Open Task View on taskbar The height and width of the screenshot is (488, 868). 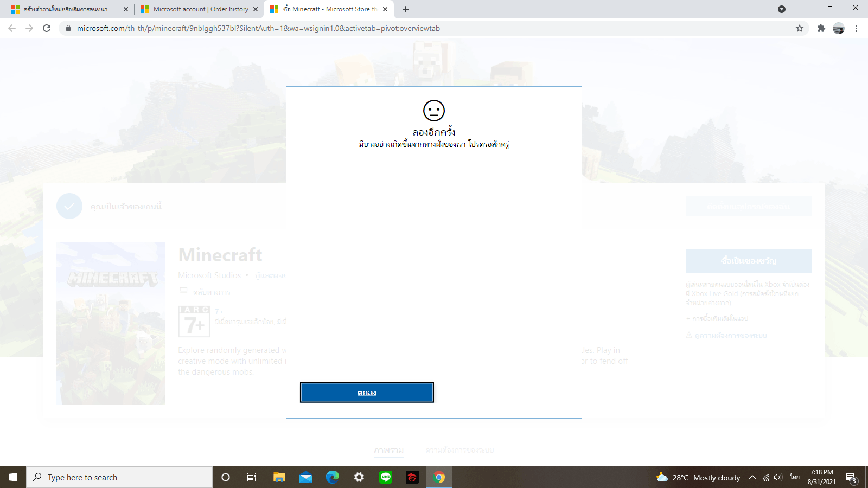(252, 477)
